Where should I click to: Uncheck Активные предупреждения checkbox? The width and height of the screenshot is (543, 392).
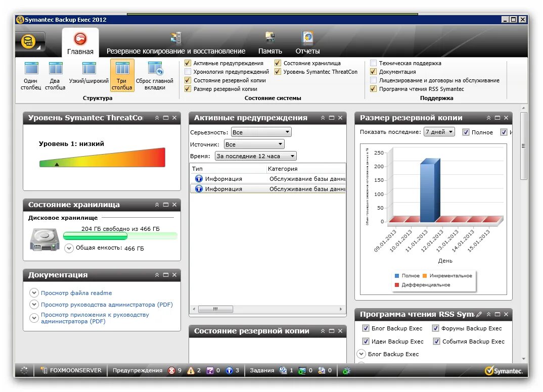coord(188,63)
